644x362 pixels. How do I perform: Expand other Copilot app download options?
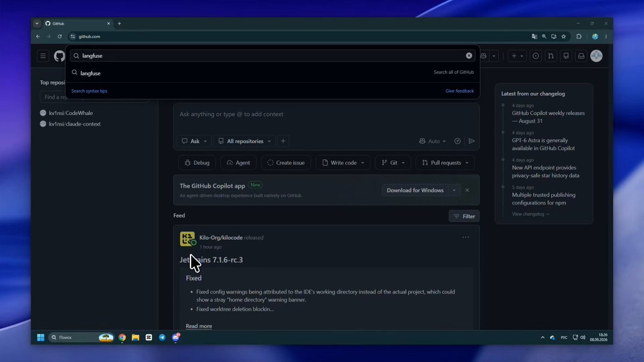(455, 190)
